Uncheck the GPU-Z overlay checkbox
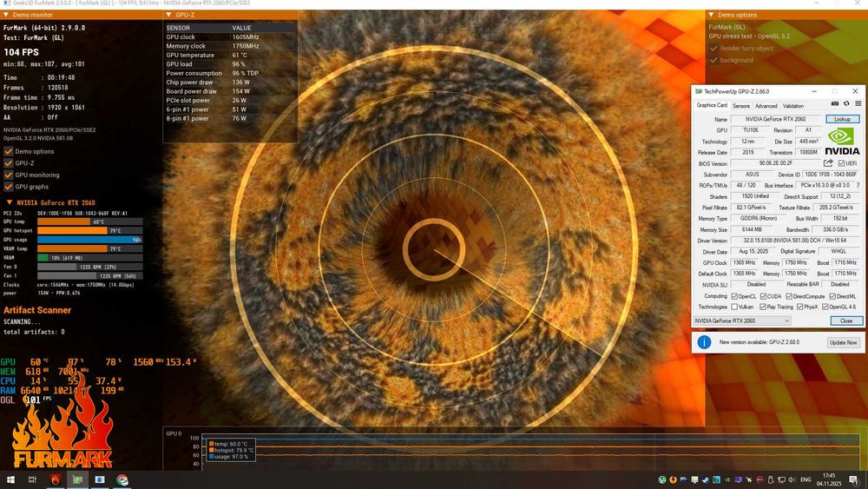This screenshot has height=489, width=868. (x=9, y=162)
